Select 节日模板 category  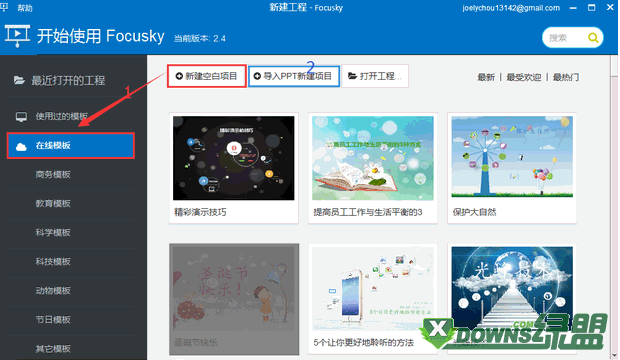coord(53,319)
